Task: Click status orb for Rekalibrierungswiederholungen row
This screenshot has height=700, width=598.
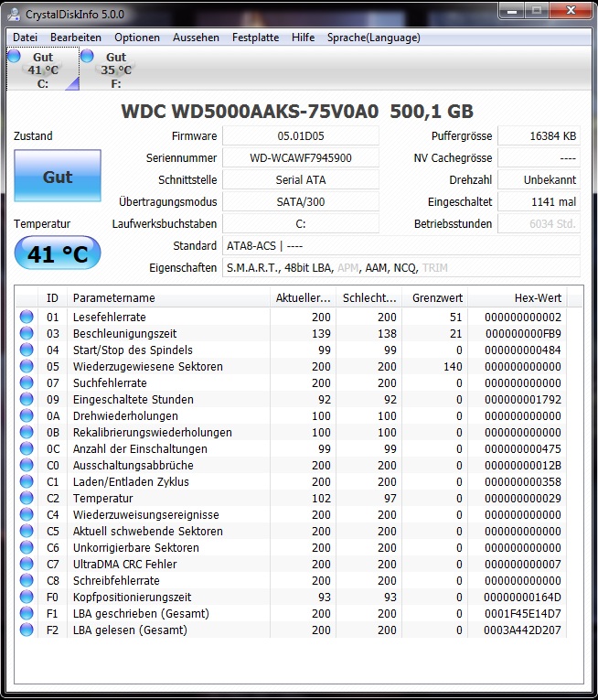Action: tap(27, 432)
